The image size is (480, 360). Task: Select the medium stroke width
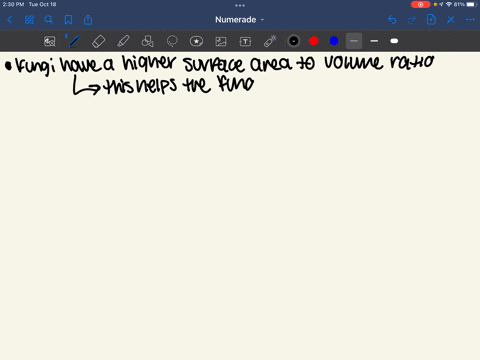(x=374, y=41)
